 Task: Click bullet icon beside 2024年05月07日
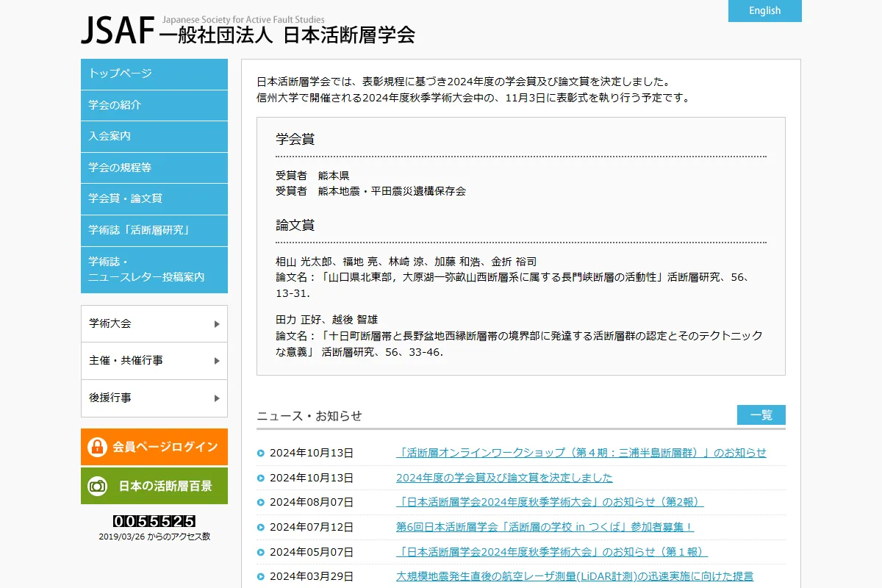pos(261,552)
